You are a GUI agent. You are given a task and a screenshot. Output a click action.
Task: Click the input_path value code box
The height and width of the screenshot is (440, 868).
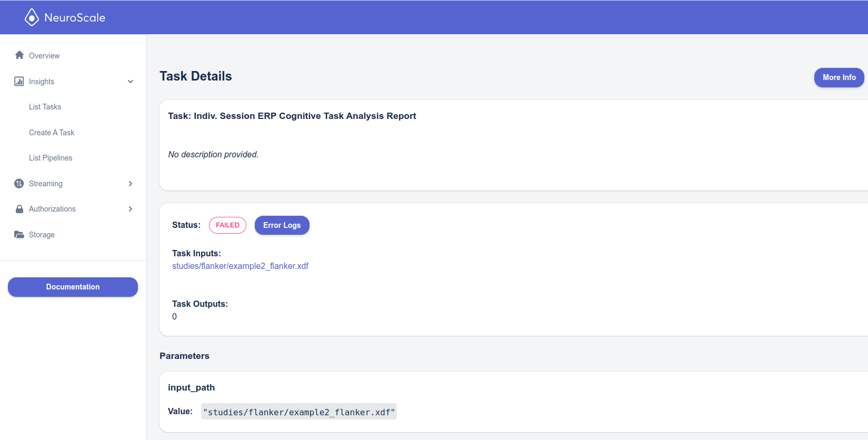(x=299, y=412)
